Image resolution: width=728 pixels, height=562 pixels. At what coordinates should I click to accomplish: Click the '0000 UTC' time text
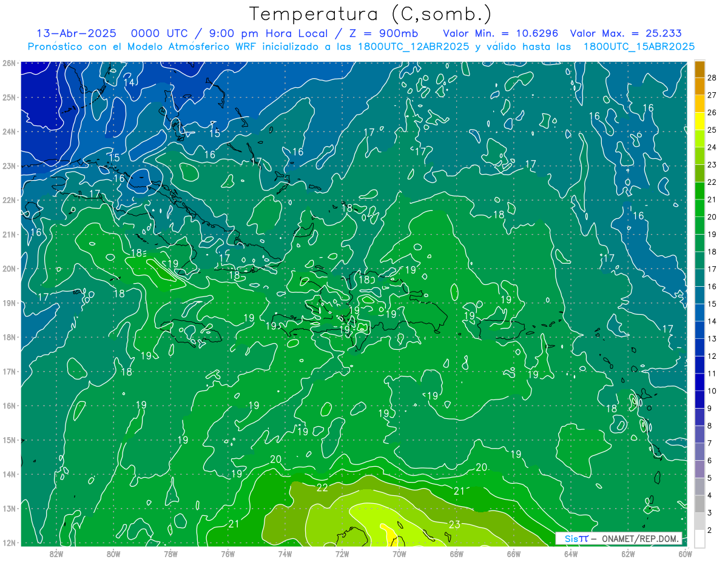pyautogui.click(x=160, y=33)
